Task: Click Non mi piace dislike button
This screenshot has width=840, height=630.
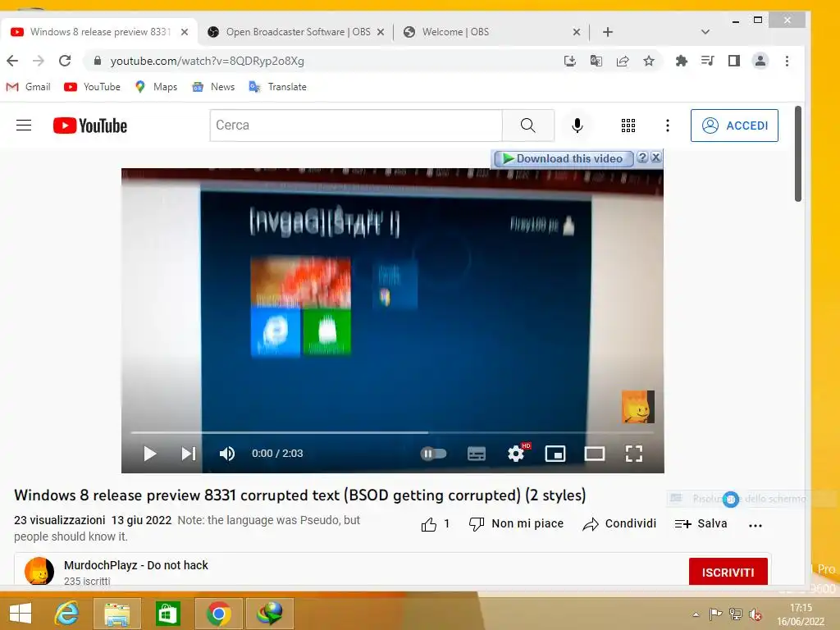Action: [516, 524]
